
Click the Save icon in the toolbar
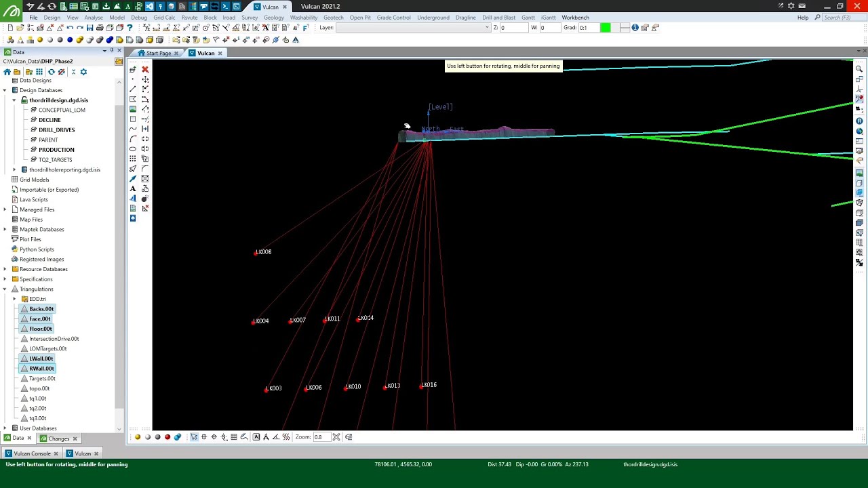90,28
